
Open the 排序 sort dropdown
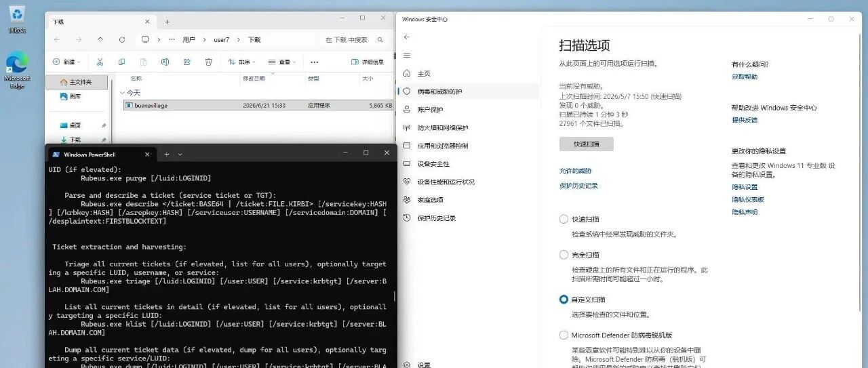[x=242, y=62]
